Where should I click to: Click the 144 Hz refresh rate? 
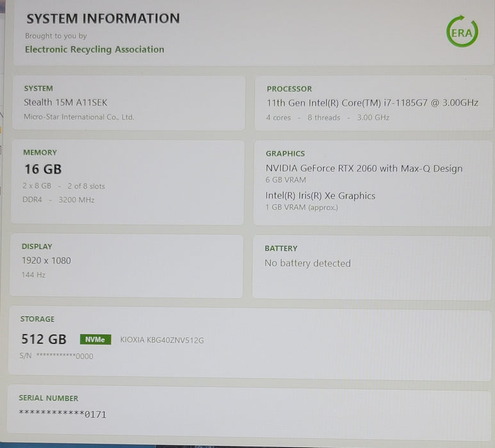click(x=33, y=275)
